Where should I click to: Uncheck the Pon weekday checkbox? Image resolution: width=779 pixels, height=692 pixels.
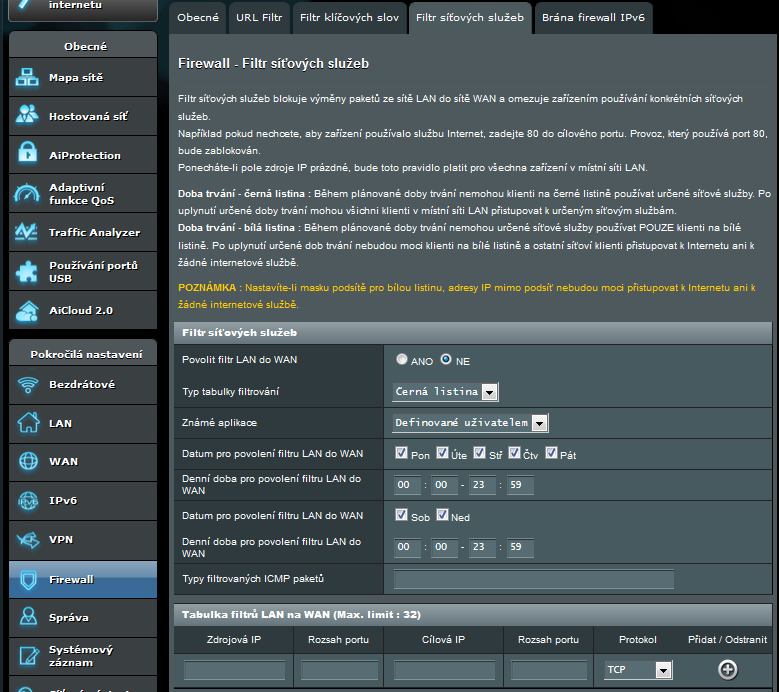point(402,454)
